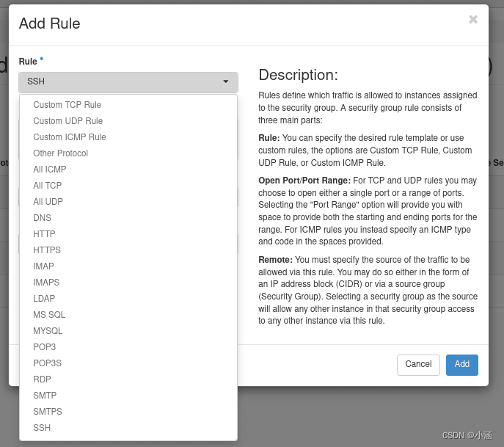The height and width of the screenshot is (447, 504).
Task: Pick Custom ICMP Rule from list
Action: (x=70, y=137)
